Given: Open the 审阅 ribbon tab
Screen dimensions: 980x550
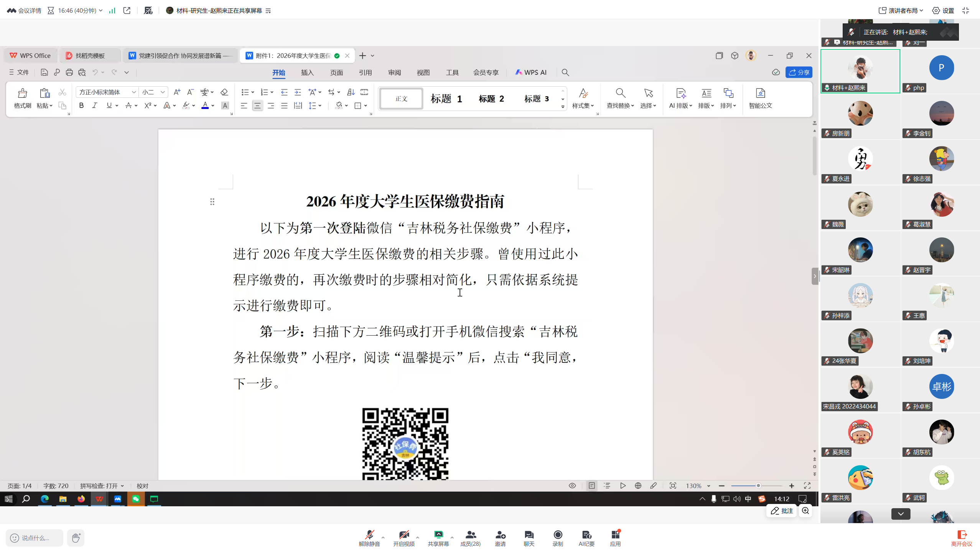Looking at the screenshot, I should pos(394,72).
